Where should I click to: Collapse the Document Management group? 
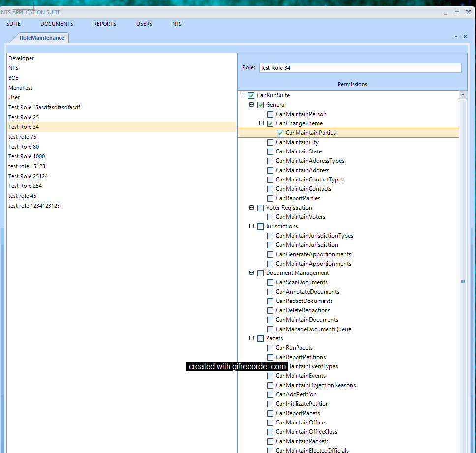pyautogui.click(x=251, y=273)
